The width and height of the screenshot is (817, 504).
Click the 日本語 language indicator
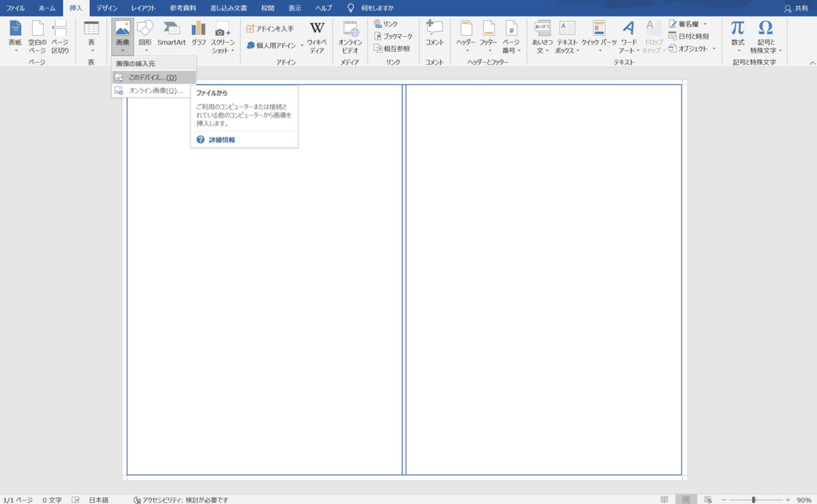[x=98, y=499]
